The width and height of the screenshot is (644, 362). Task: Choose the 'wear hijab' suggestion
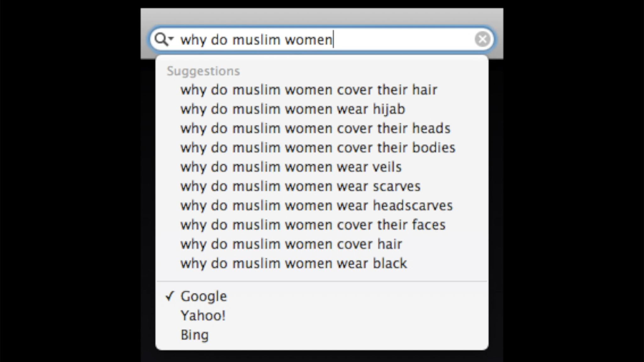click(x=292, y=109)
